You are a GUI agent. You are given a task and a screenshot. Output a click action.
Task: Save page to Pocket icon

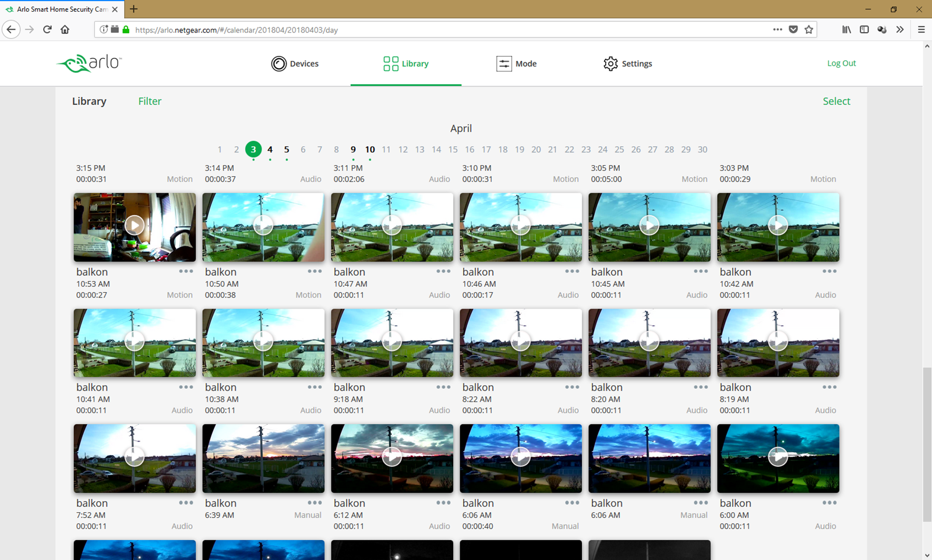793,30
